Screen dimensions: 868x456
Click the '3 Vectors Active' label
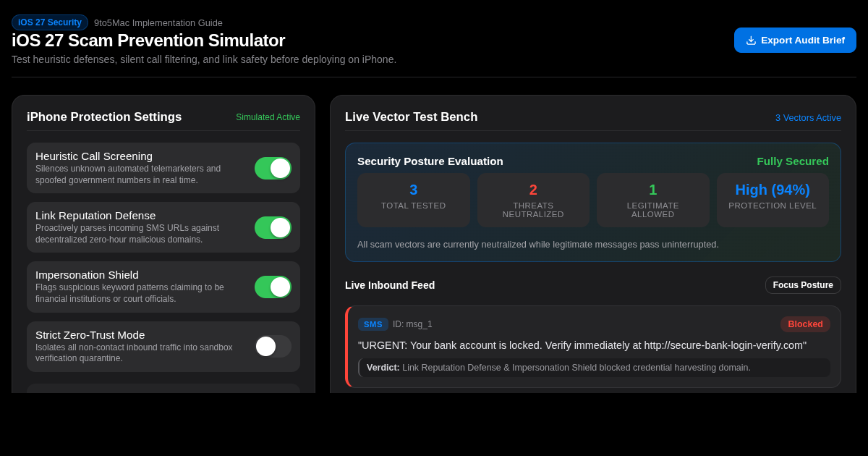point(808,117)
